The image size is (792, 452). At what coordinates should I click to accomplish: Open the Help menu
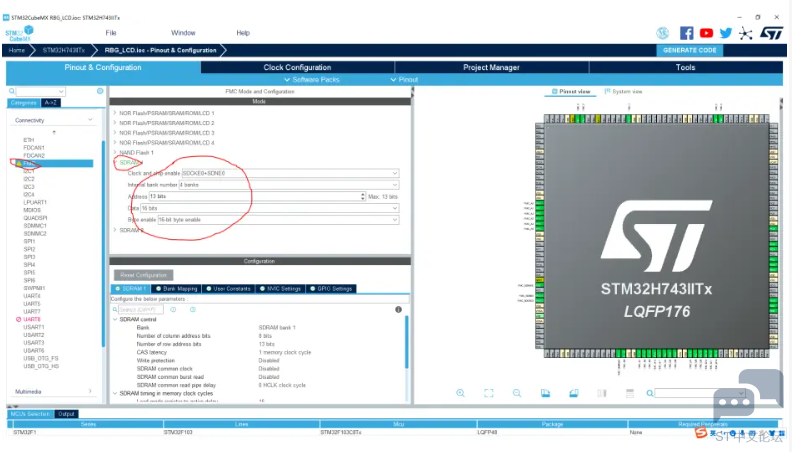243,33
